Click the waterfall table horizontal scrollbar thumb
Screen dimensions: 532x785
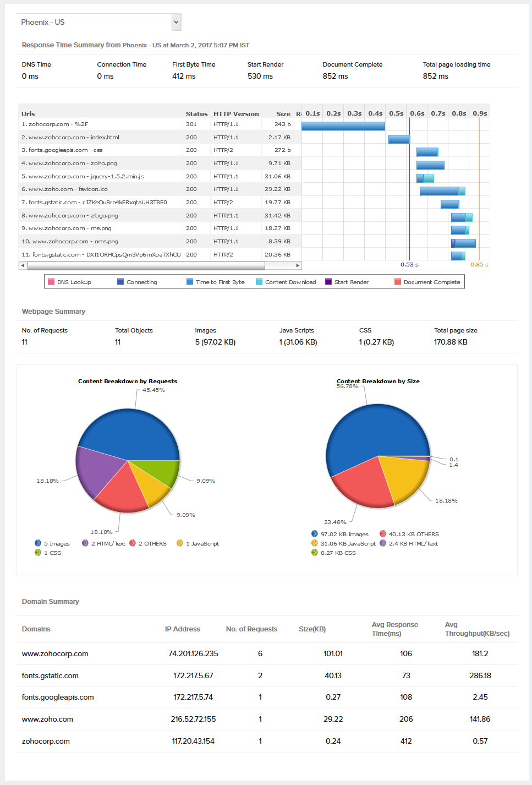click(x=146, y=265)
